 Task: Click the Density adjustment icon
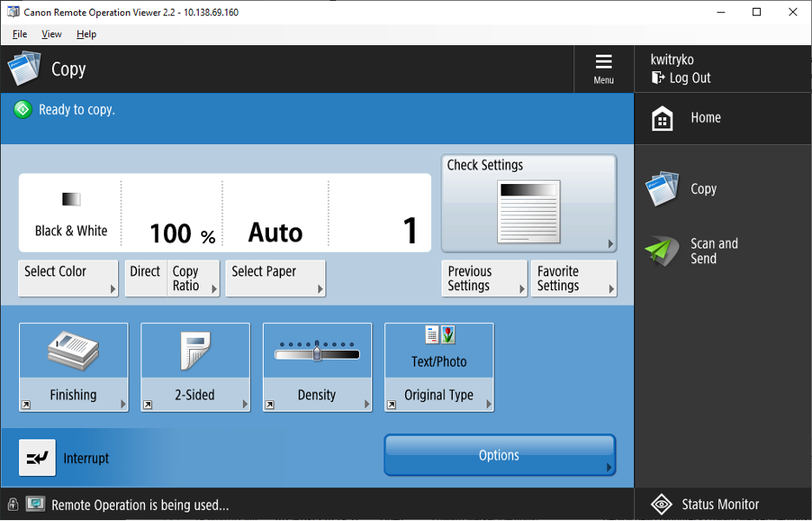[x=318, y=350]
